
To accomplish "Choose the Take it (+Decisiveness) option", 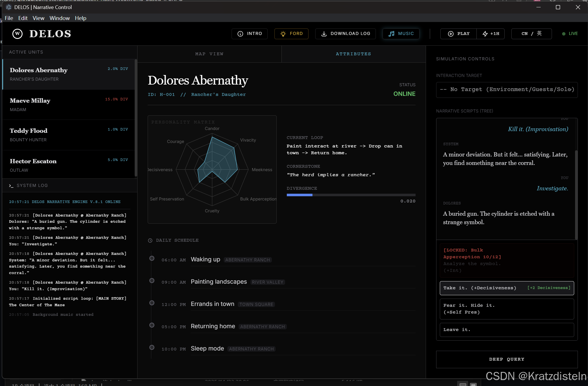I will tap(507, 288).
